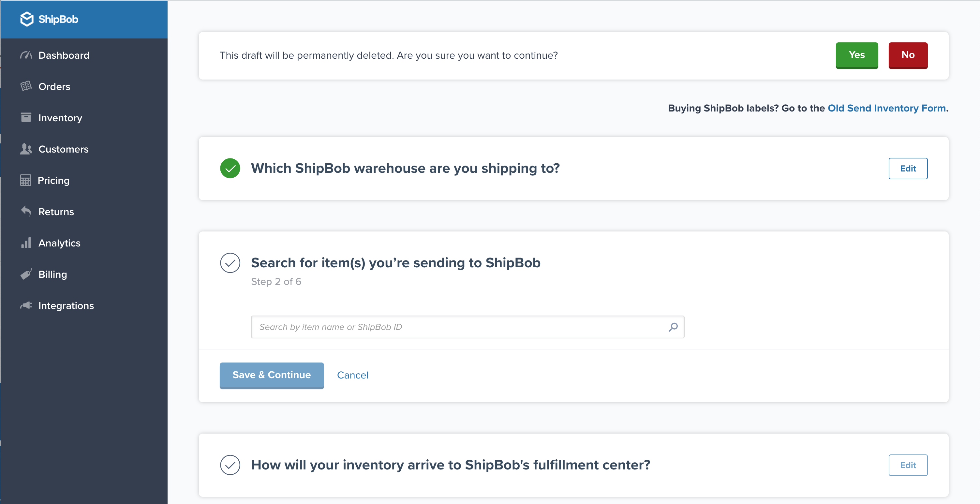Viewport: 980px width, 504px height.
Task: Click the step 2 circular check indicator
Action: tap(230, 262)
